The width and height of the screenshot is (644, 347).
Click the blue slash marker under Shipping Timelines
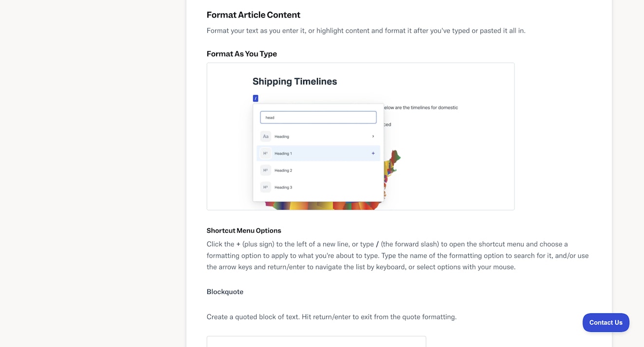point(256,98)
